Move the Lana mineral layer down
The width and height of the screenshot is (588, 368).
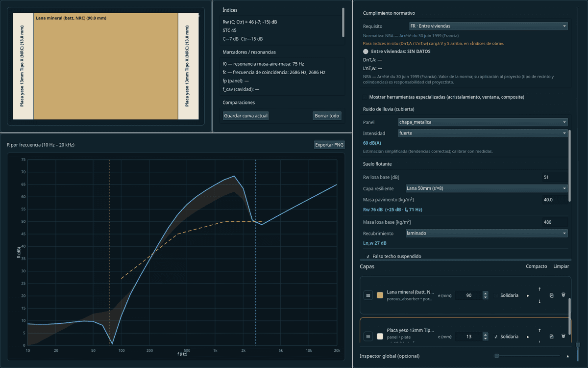pos(539,301)
